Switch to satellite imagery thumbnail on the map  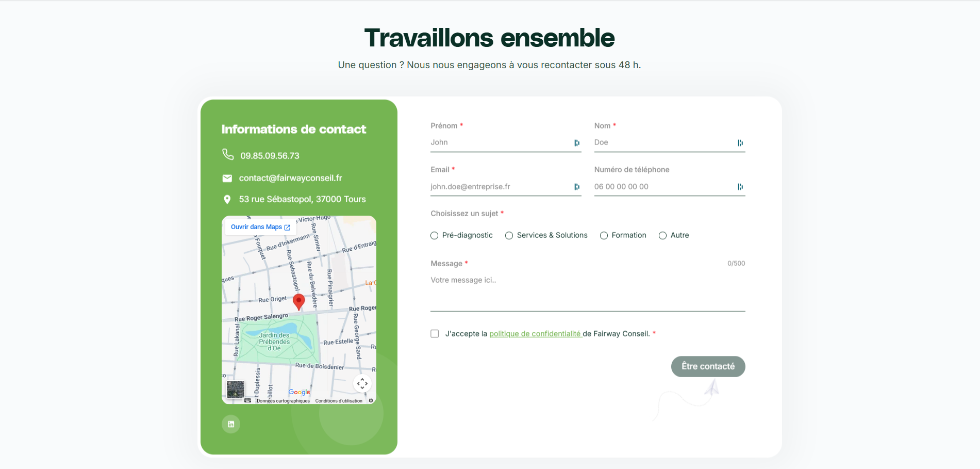point(236,389)
